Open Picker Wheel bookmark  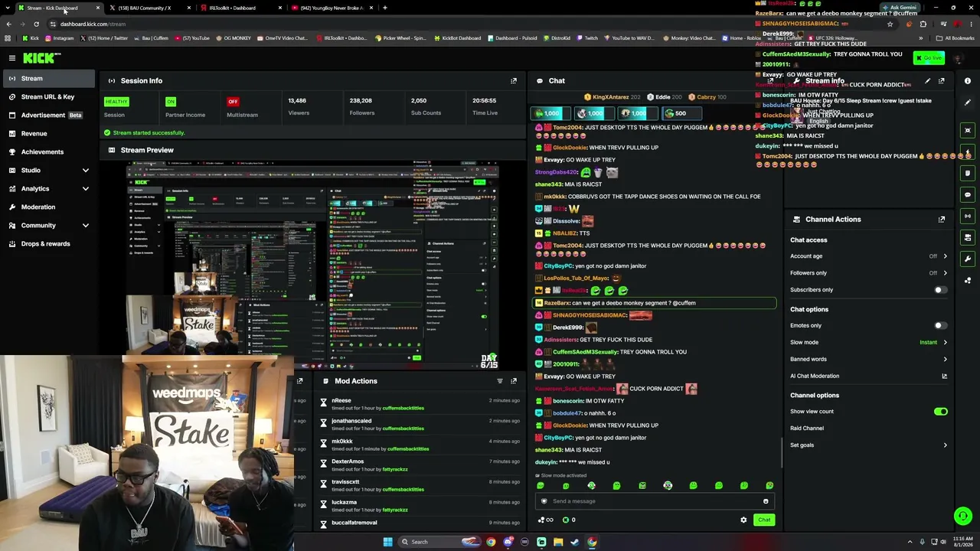pos(400,38)
